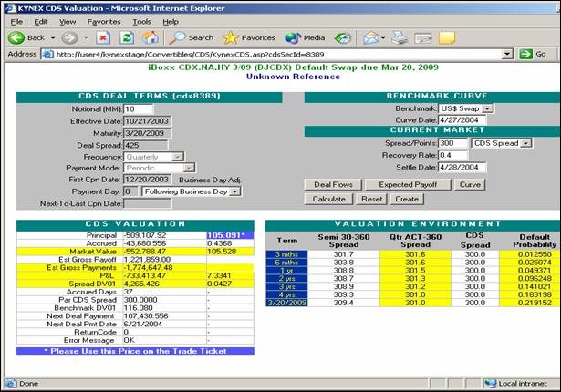This screenshot has width=561, height=392.
Task: Select the 1 yr term row label
Action: click(286, 271)
